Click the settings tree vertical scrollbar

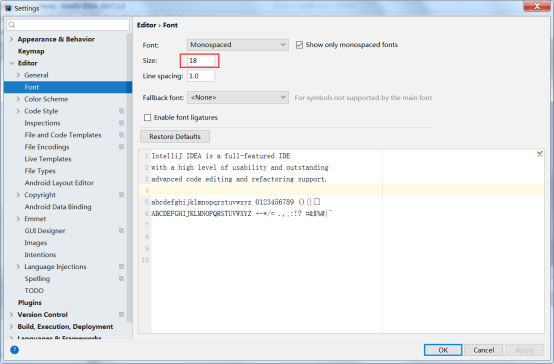click(x=129, y=177)
